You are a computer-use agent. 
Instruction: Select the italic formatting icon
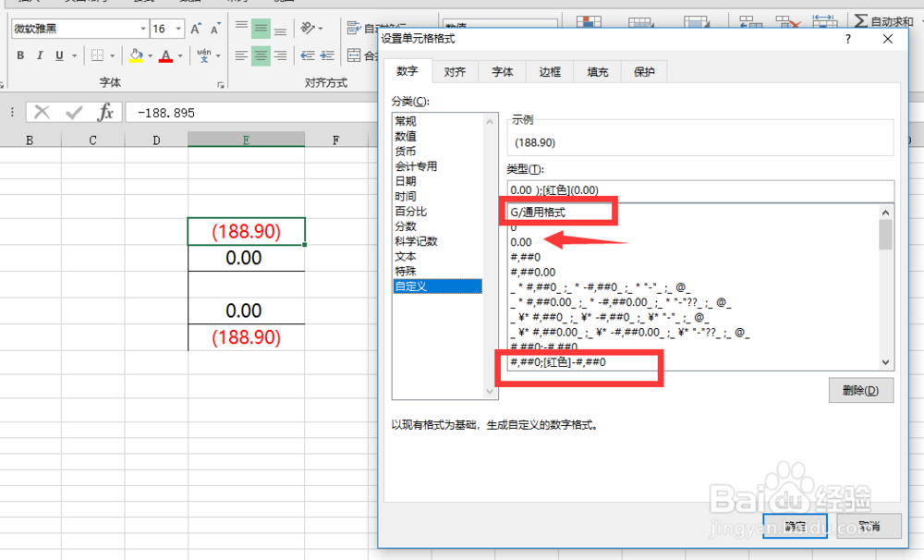[x=40, y=56]
